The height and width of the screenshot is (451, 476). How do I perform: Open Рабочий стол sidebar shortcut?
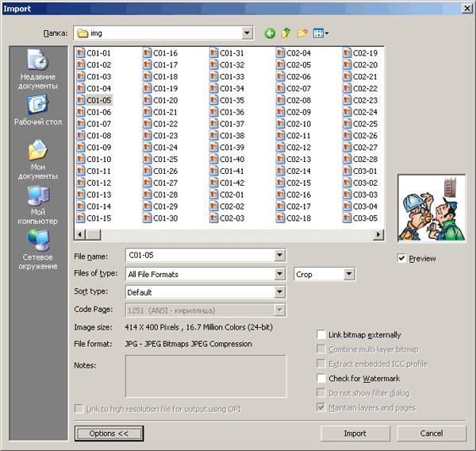coord(37,110)
